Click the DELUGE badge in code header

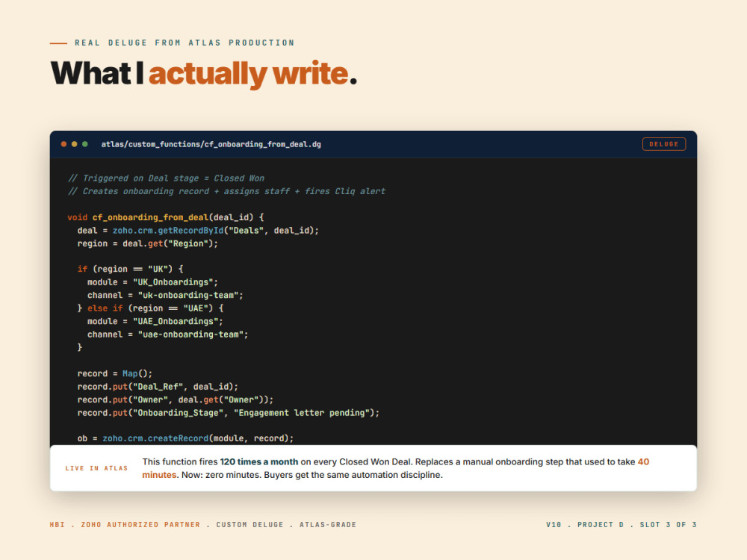coord(663,144)
